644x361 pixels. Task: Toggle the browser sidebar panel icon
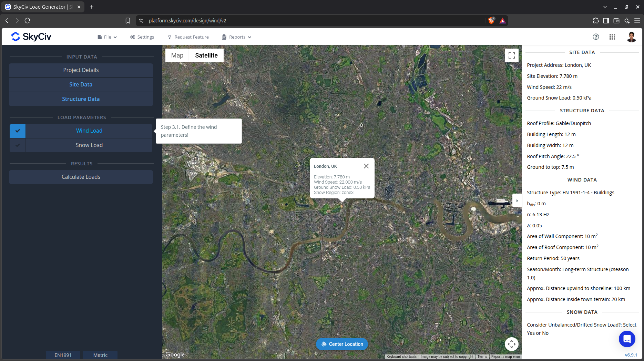(606, 21)
